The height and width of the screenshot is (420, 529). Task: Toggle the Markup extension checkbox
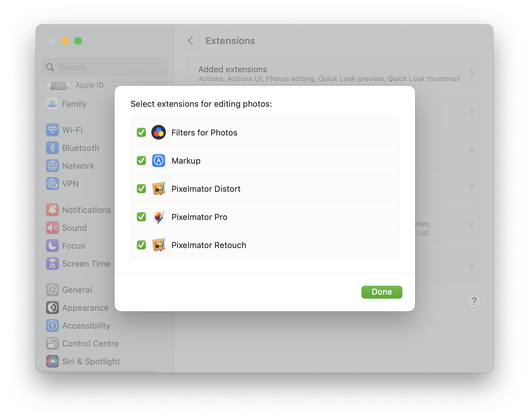pos(141,160)
